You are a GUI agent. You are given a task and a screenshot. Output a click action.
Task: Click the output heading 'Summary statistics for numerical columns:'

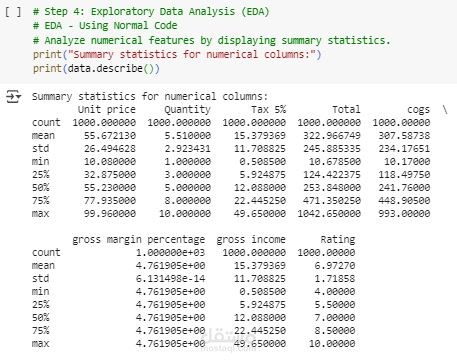tap(150, 97)
